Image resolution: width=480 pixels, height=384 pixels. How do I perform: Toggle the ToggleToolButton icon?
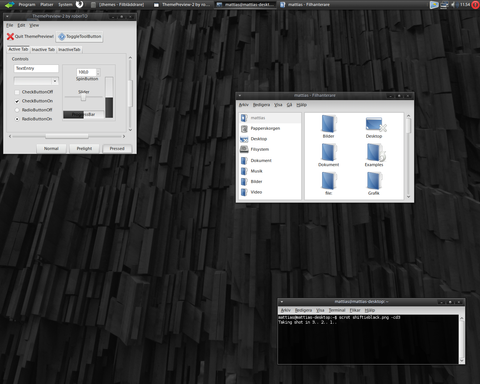[x=62, y=37]
